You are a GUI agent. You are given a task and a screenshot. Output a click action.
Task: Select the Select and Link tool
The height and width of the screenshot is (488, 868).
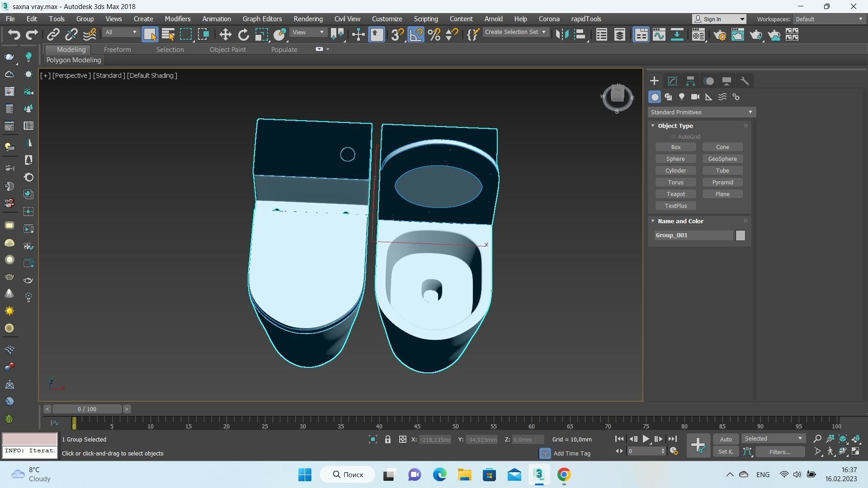click(53, 35)
